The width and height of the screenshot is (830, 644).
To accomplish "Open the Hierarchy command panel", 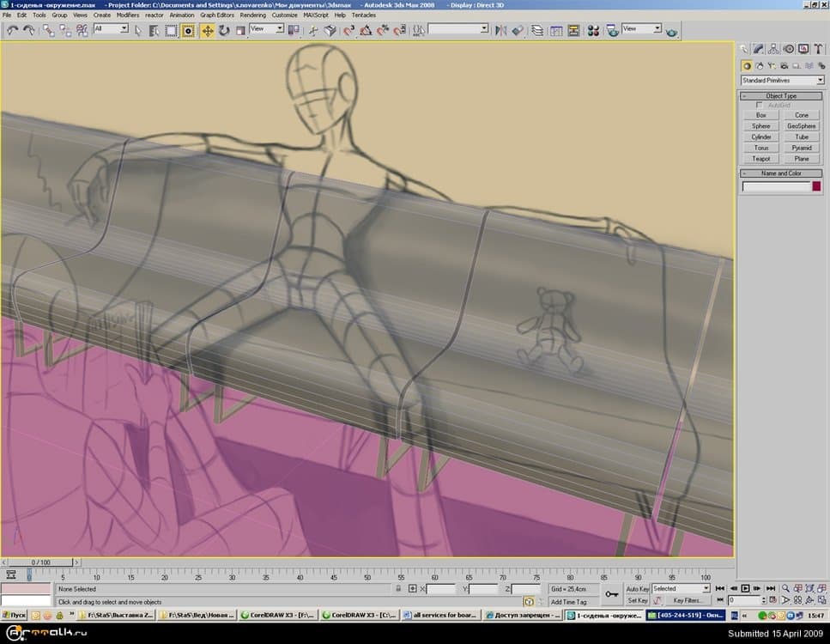I will click(774, 49).
